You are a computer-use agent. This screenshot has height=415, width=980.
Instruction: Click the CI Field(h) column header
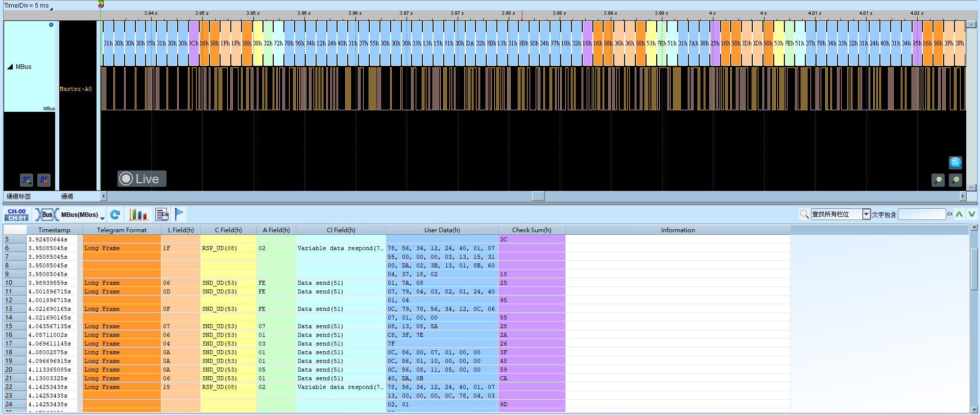pyautogui.click(x=341, y=230)
